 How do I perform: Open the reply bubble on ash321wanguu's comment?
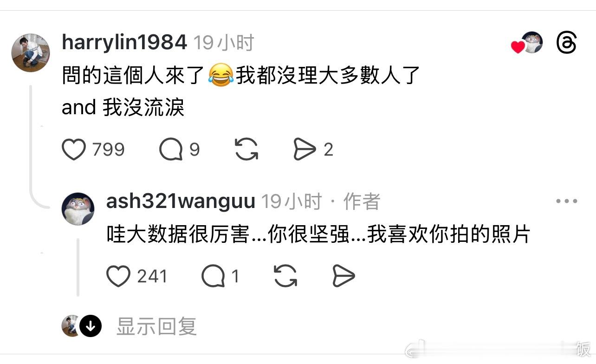213,276
